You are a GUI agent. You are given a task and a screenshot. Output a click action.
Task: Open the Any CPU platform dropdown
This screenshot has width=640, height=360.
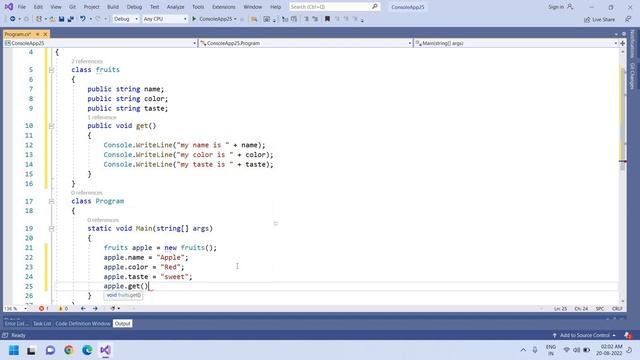tap(165, 19)
